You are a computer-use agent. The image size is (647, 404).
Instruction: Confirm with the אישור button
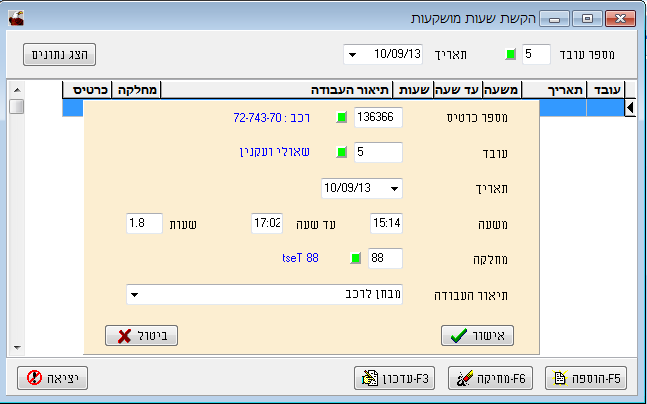[477, 335]
